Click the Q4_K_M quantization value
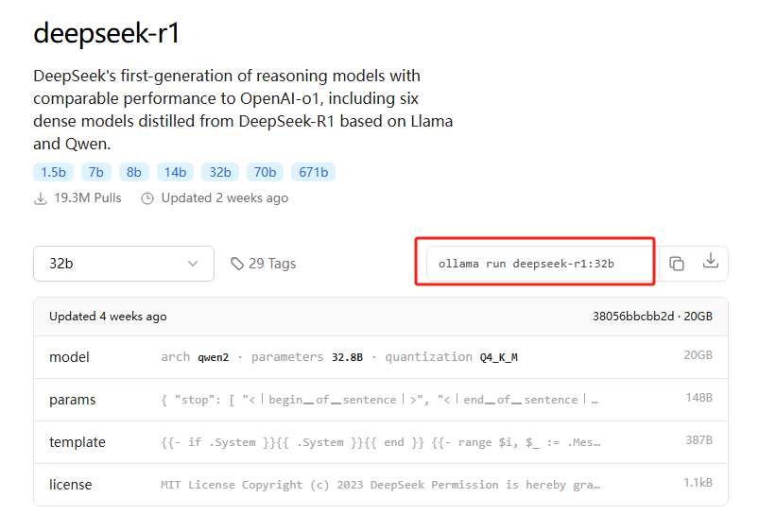Screen dimensions: 759x532 (498, 357)
